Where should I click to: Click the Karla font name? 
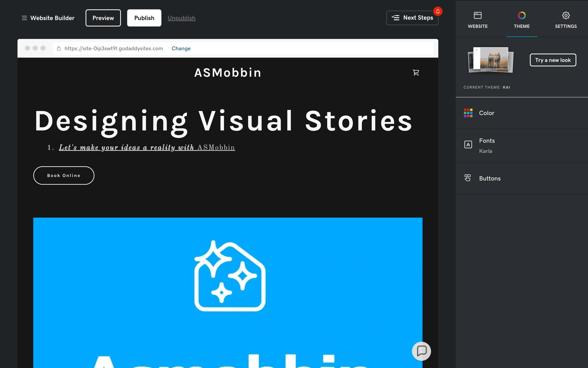[x=486, y=151]
